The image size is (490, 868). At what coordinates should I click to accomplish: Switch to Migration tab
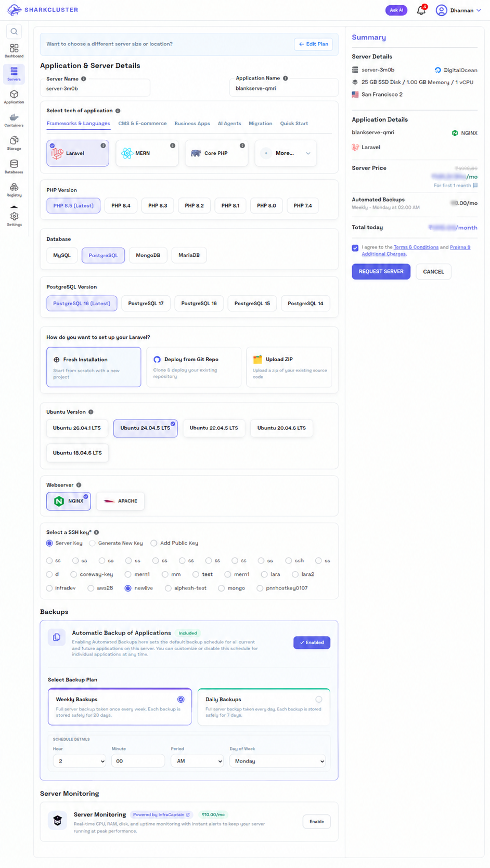coord(261,124)
